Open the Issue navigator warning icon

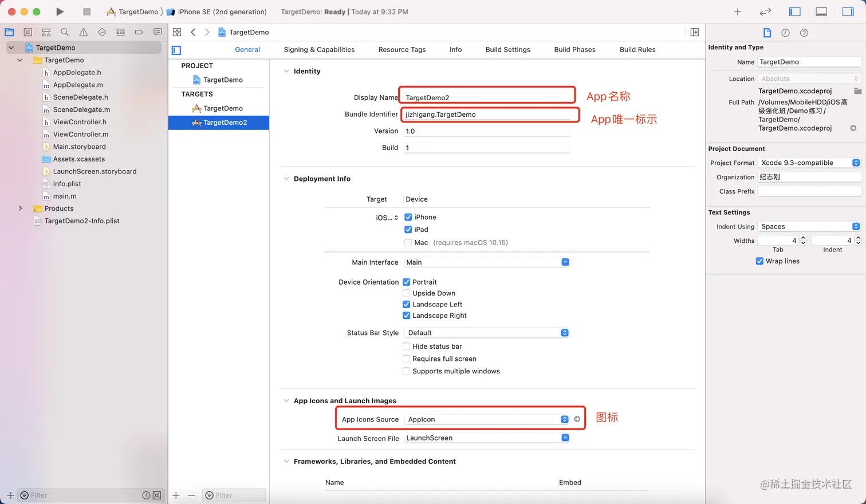point(84,32)
